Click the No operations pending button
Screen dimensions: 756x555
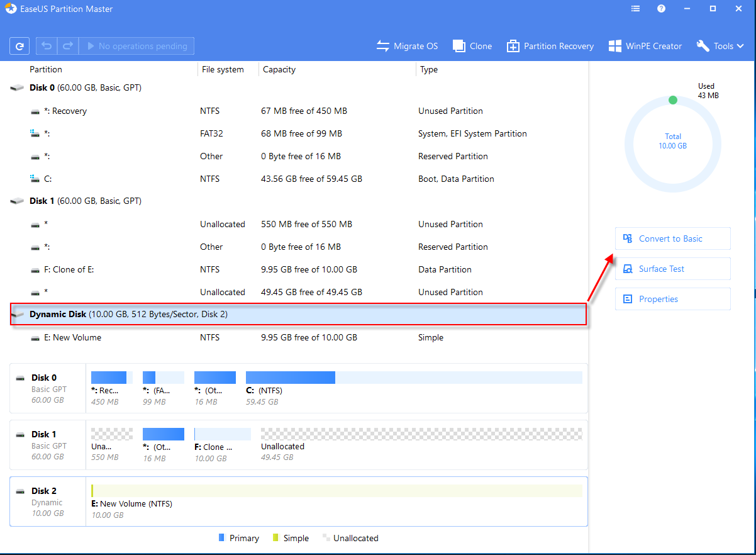tap(136, 46)
